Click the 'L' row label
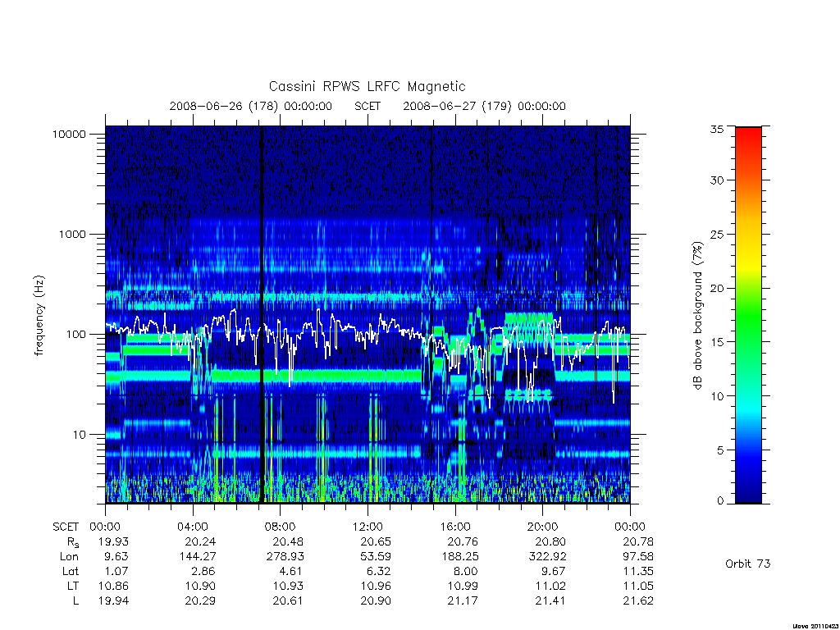The image size is (840, 630). pos(75,600)
